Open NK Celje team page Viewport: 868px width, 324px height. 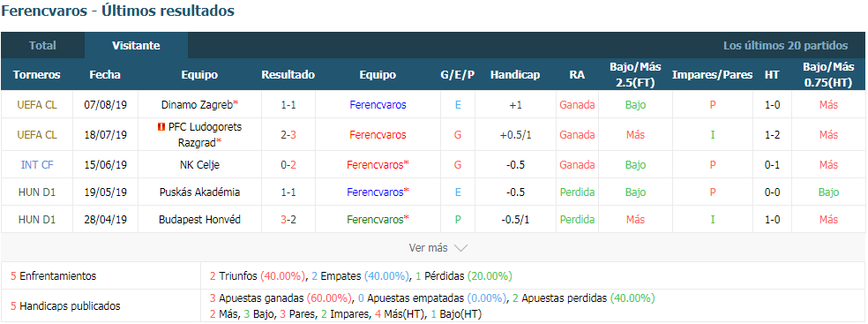199,164
